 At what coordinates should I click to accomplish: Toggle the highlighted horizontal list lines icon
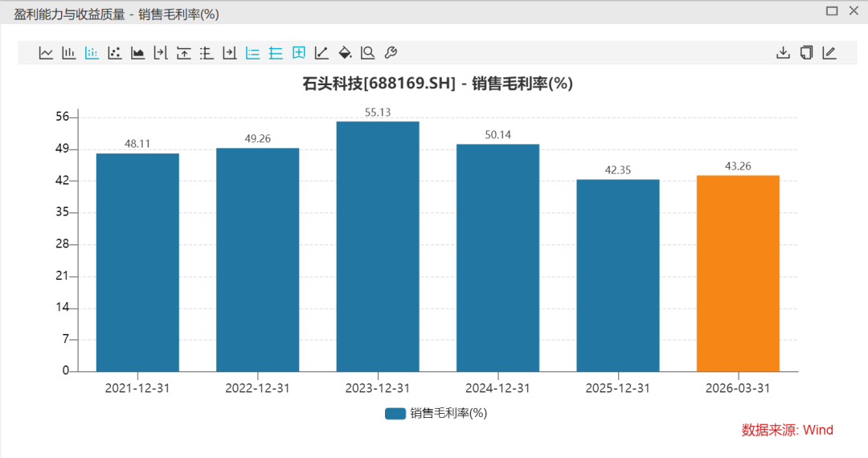[252, 53]
